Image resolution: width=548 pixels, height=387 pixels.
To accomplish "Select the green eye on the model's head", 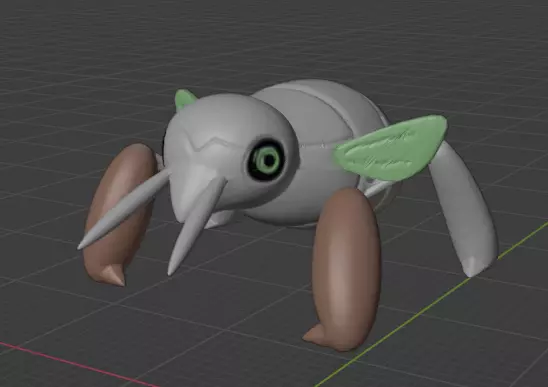I will [267, 160].
